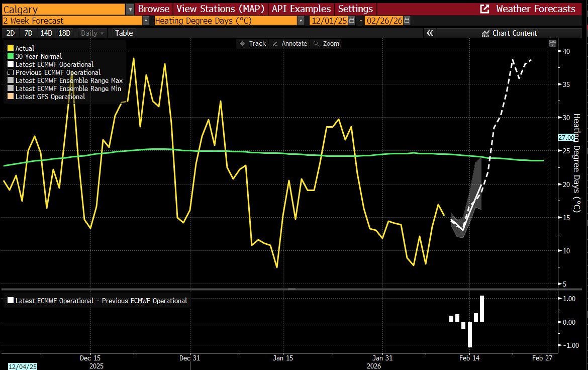The image size is (588, 370).
Task: Open the Chart Content panel
Action: (x=509, y=33)
